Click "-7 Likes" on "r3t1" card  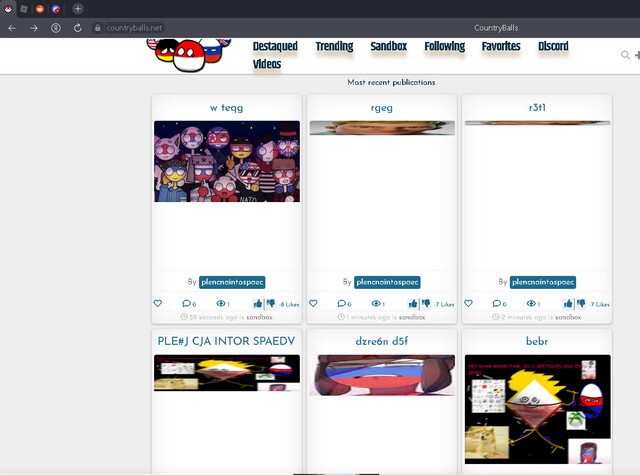600,304
